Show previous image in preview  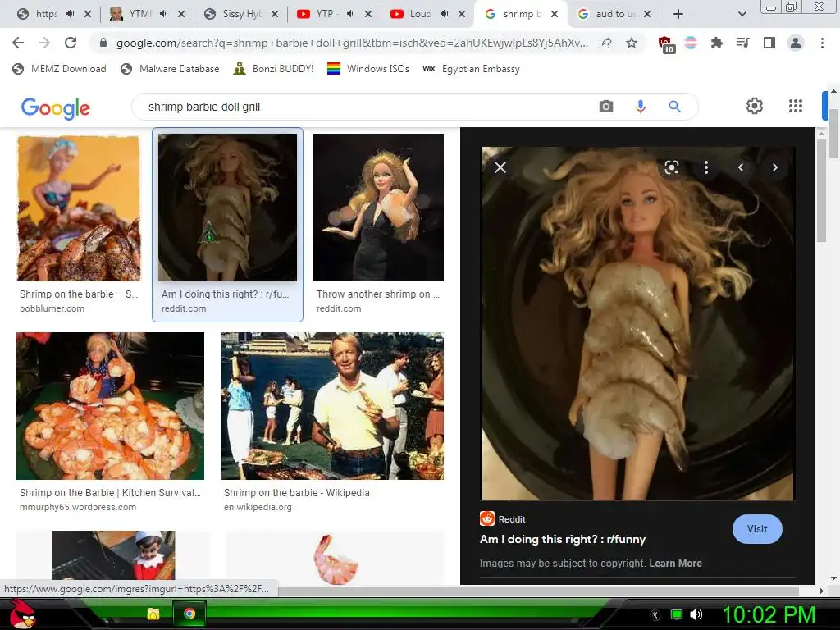click(x=741, y=167)
